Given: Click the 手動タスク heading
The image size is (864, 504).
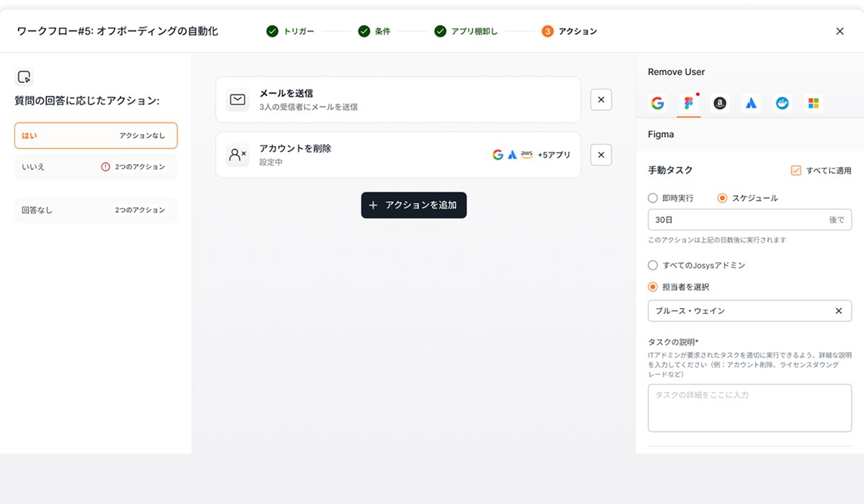Looking at the screenshot, I should [670, 171].
